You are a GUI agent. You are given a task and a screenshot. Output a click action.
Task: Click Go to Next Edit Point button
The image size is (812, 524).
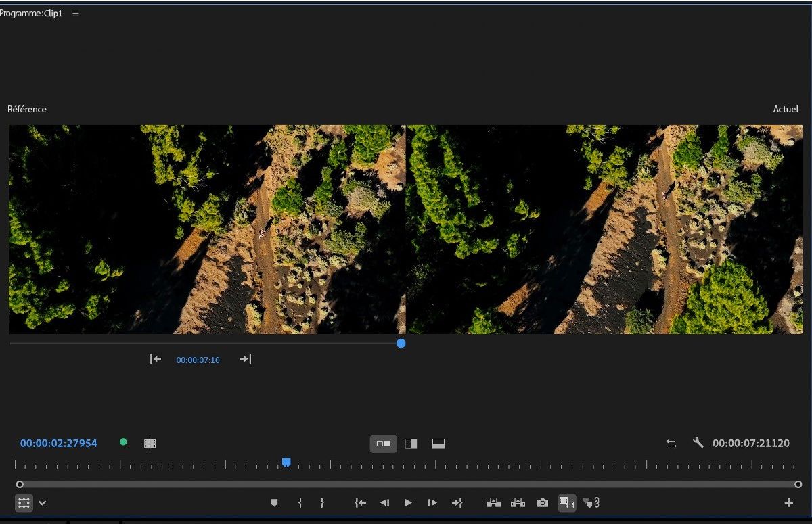point(457,502)
